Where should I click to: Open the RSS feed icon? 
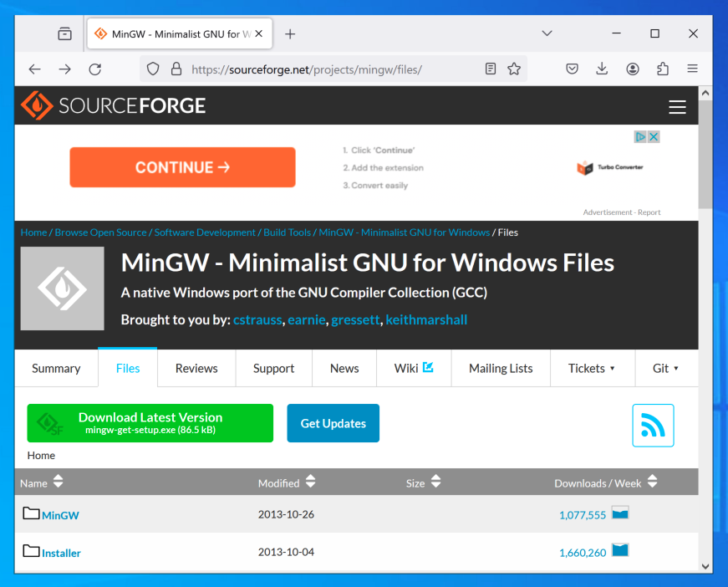tap(653, 426)
